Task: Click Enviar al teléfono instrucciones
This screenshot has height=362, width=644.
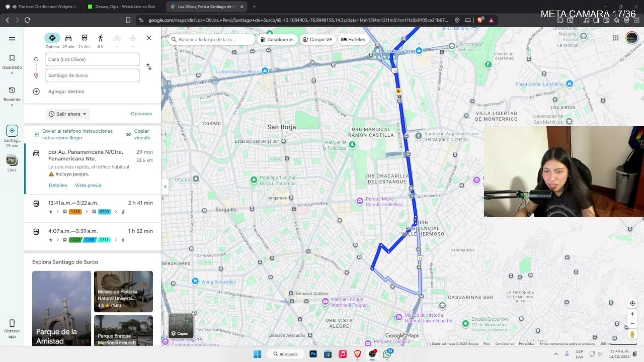Action: coord(73,134)
